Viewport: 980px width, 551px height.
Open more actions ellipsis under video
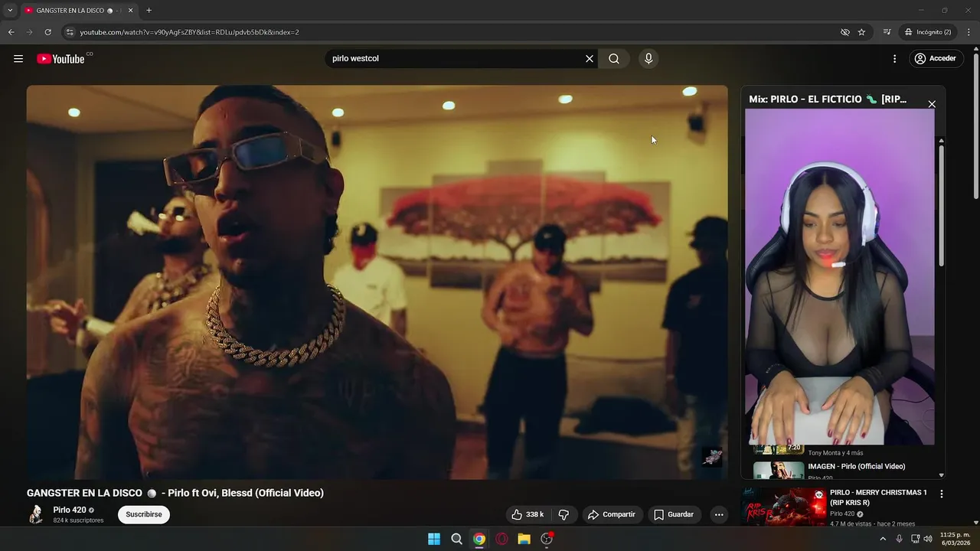(x=719, y=514)
